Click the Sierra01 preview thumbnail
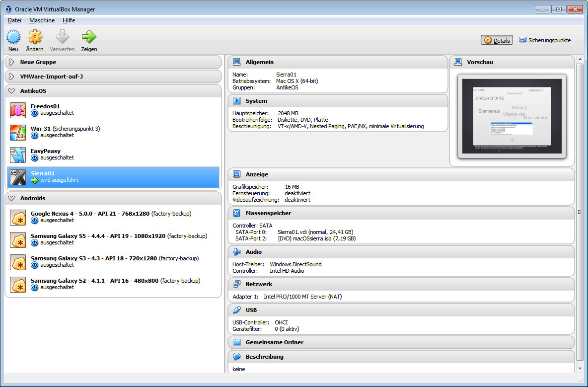 pos(512,116)
